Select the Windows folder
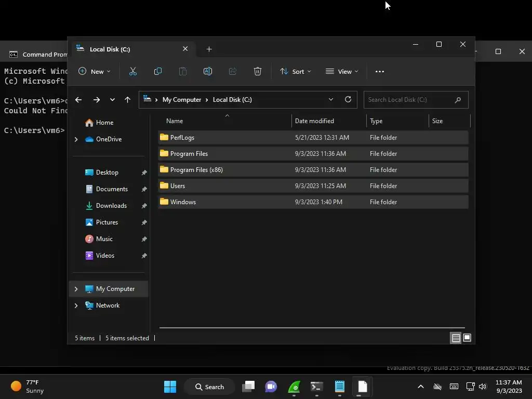Viewport: 532px width, 399px height. (313, 202)
